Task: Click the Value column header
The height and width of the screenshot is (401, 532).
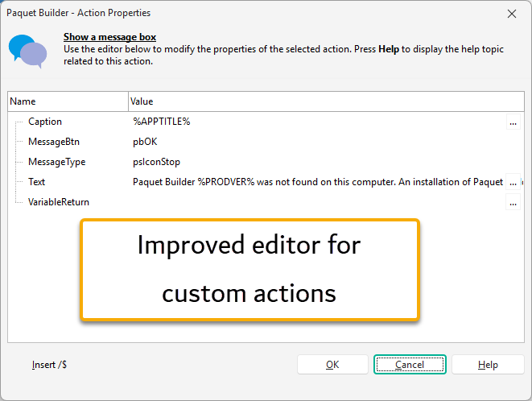Action: [327, 101]
